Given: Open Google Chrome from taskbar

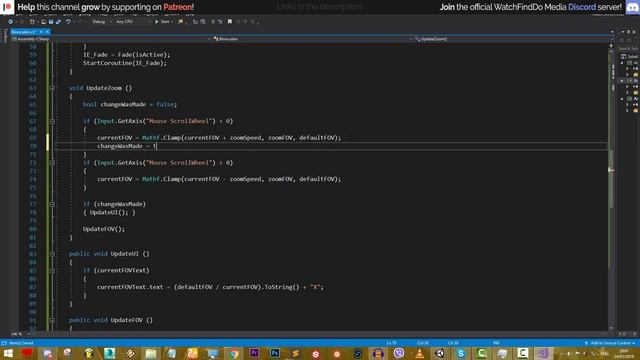Looking at the screenshot, I should (233, 353).
